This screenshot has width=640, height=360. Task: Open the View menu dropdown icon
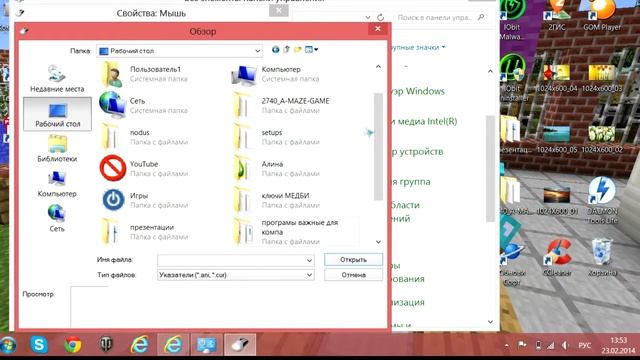point(311,49)
